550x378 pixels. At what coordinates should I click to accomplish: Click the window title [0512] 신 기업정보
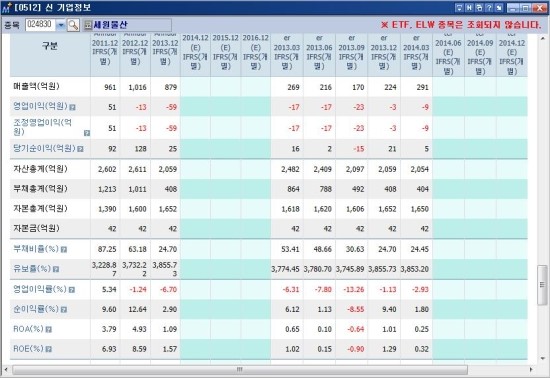tap(53, 7)
